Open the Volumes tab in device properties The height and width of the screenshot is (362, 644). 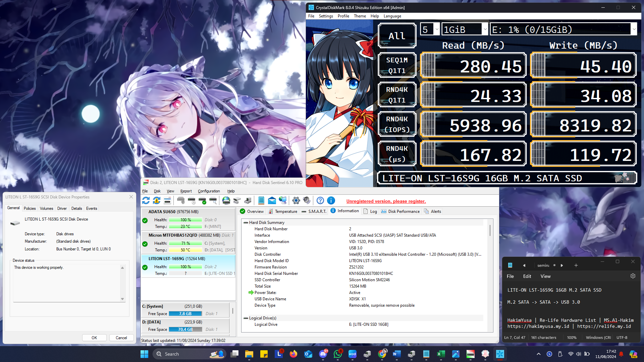46,208
